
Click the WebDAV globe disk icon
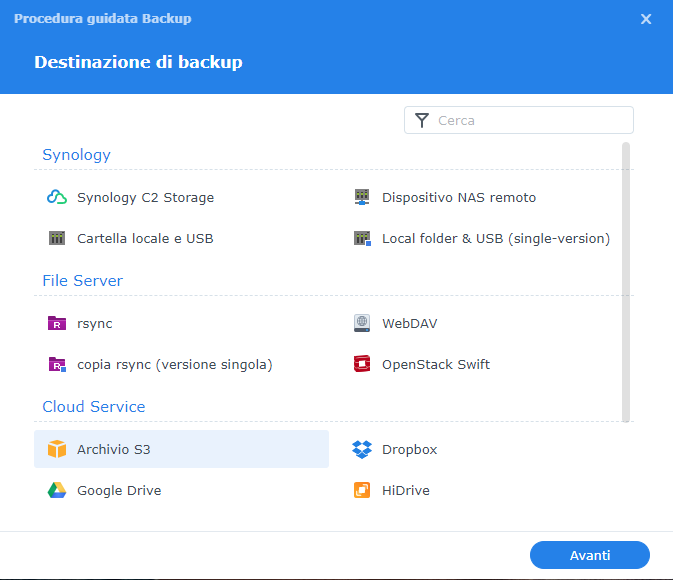click(362, 323)
